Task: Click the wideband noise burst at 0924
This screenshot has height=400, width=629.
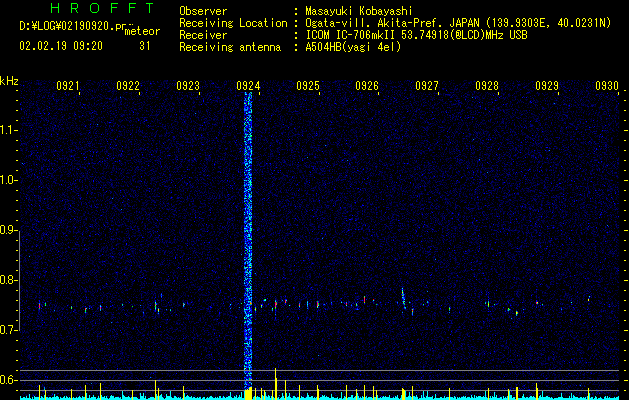Action: pyautogui.click(x=248, y=241)
